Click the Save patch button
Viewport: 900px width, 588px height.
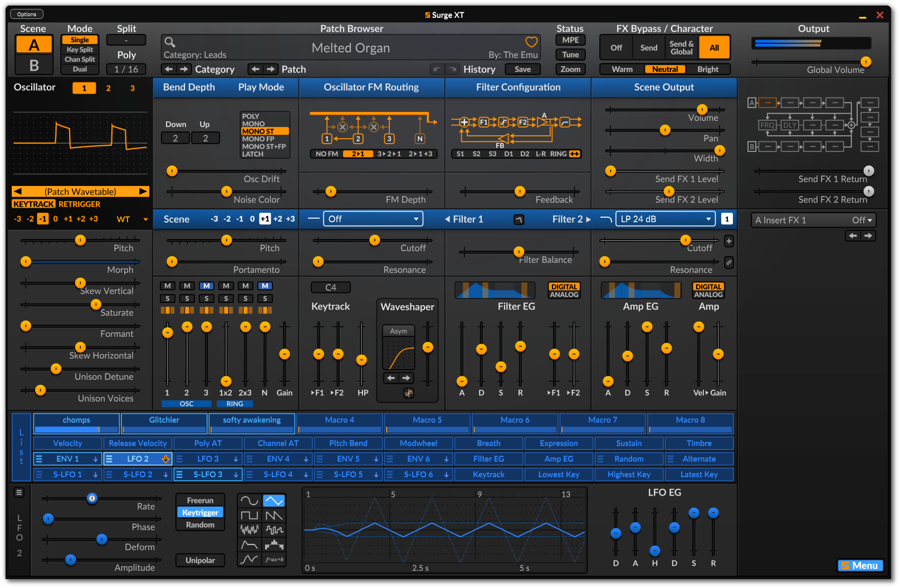point(522,69)
